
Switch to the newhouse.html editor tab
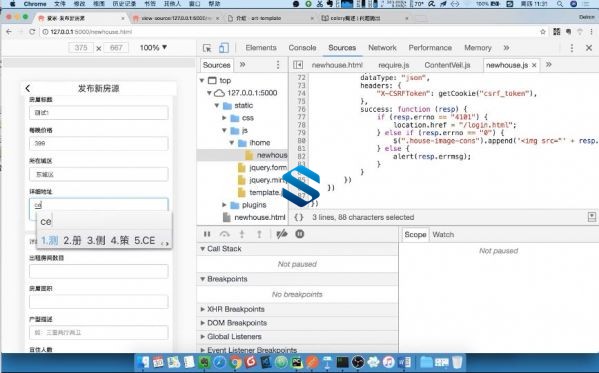coord(337,65)
